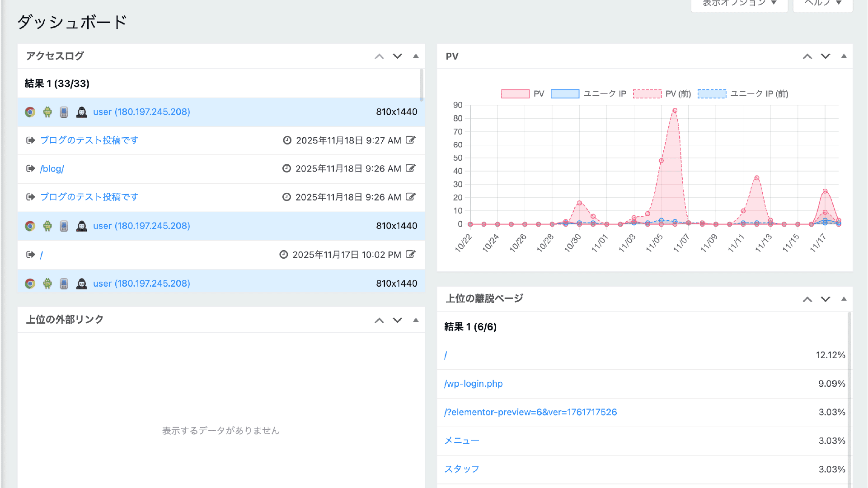
Task: Click access log panel scrollbar
Action: pos(422,85)
